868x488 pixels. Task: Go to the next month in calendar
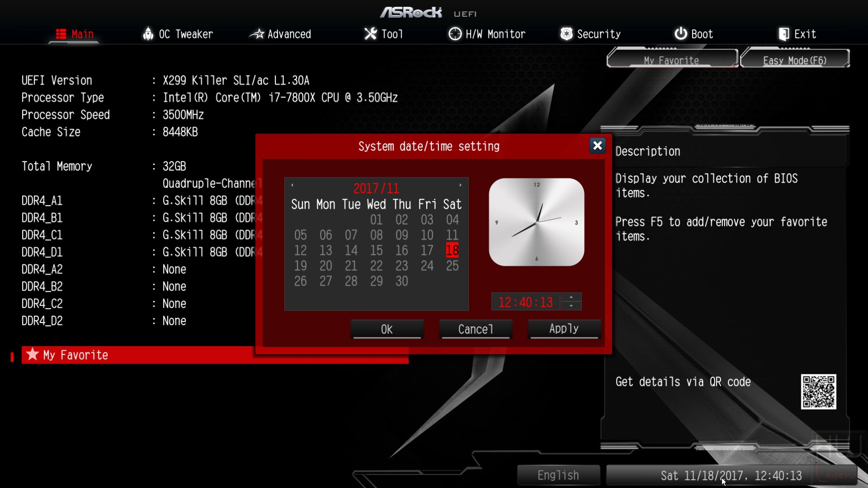[460, 185]
